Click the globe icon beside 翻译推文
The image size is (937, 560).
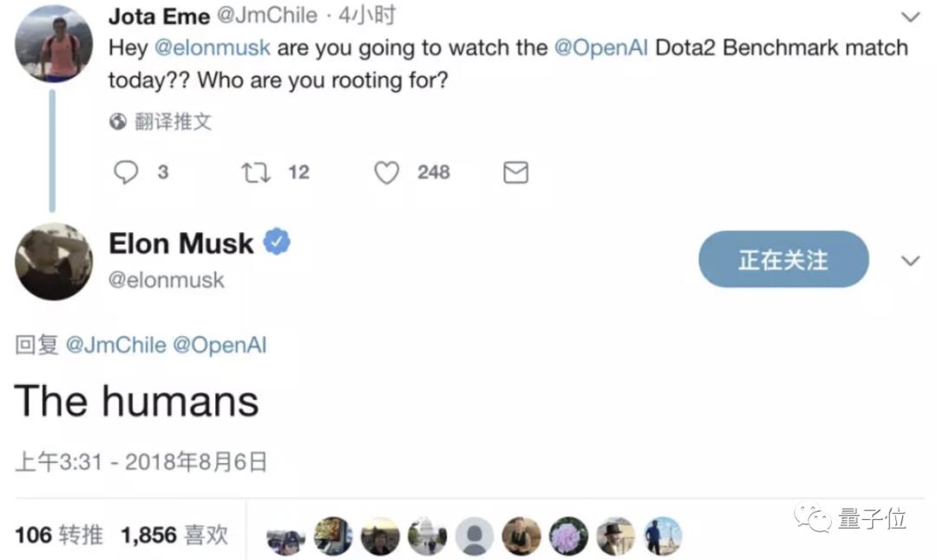[x=118, y=121]
